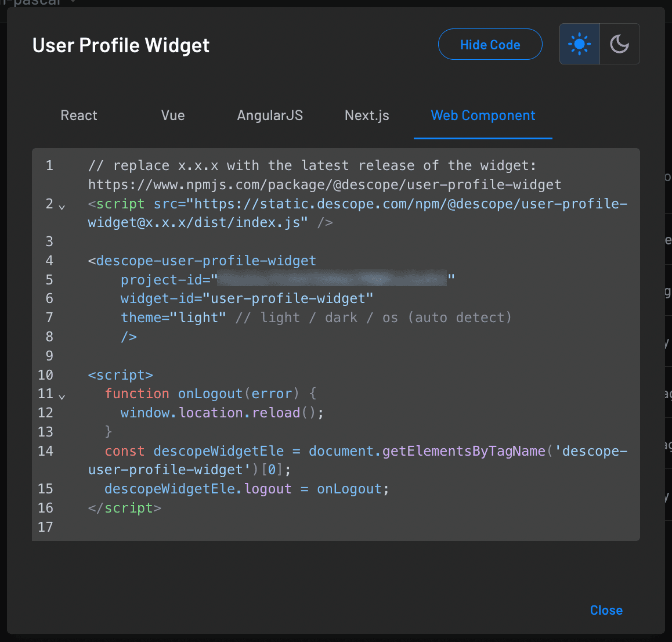Click the Hide Code button
Viewport: 672px width, 642px height.
[490, 44]
